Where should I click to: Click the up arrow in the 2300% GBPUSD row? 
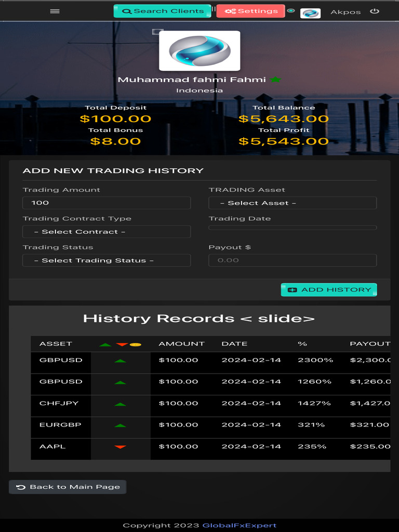(x=120, y=361)
